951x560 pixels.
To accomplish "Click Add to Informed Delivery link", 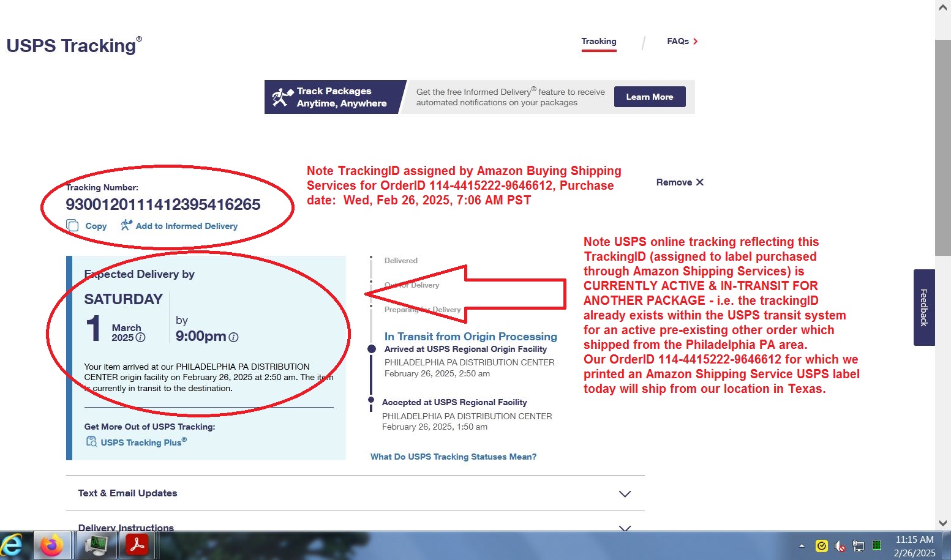I will pos(187,226).
